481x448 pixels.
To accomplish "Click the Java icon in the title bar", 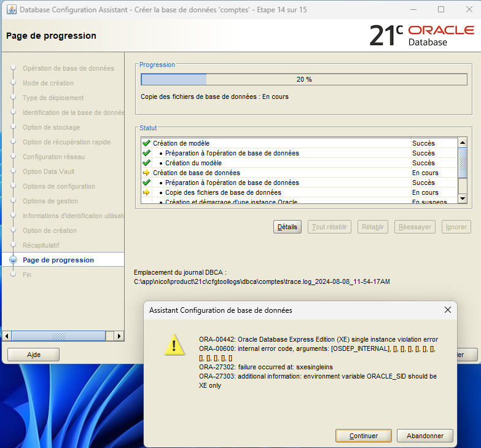I will coord(12,10).
